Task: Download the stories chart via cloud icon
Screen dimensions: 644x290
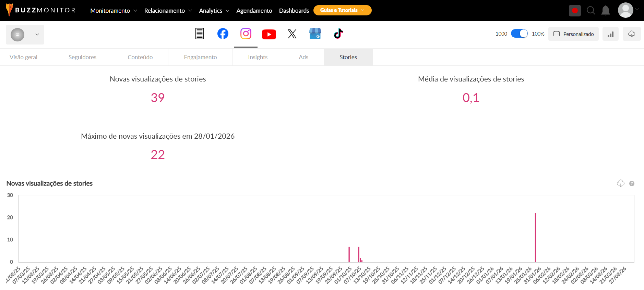Action: [x=620, y=184]
